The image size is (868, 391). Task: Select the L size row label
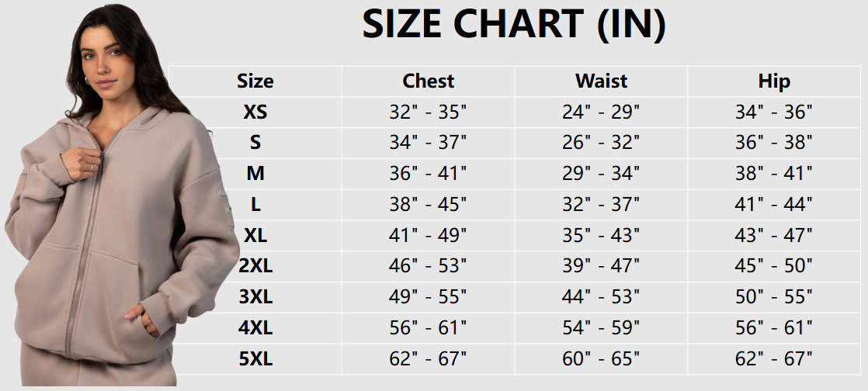click(x=255, y=205)
